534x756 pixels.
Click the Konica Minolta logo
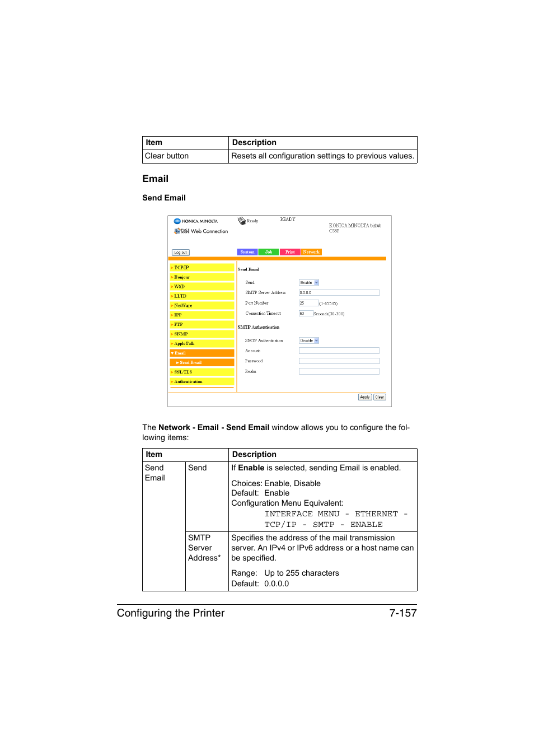click(196, 221)
